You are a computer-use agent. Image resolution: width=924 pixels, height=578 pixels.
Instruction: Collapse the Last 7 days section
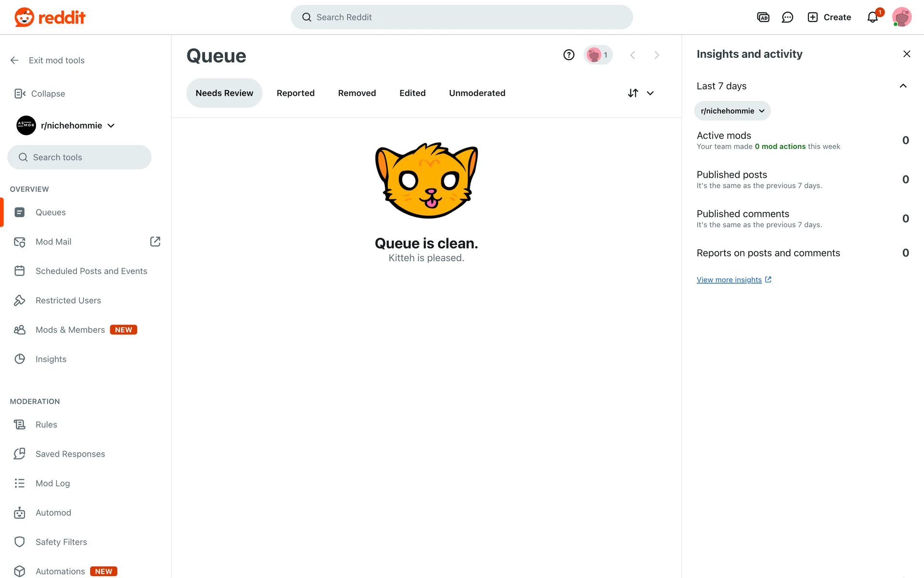point(903,86)
